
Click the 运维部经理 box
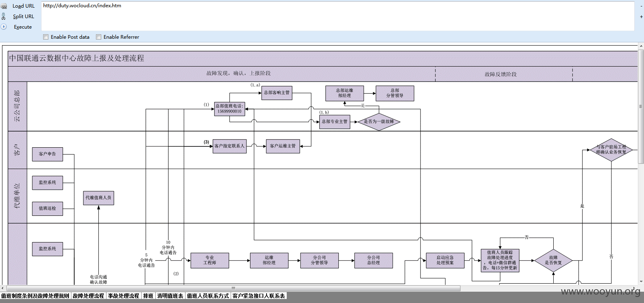[269, 260]
